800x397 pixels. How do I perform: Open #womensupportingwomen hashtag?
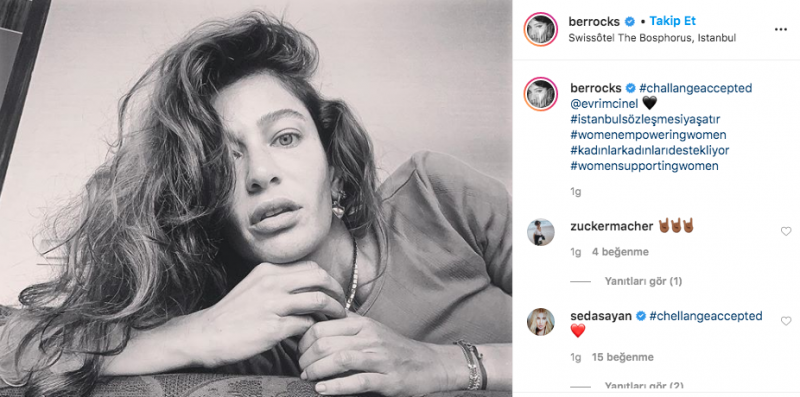(644, 166)
